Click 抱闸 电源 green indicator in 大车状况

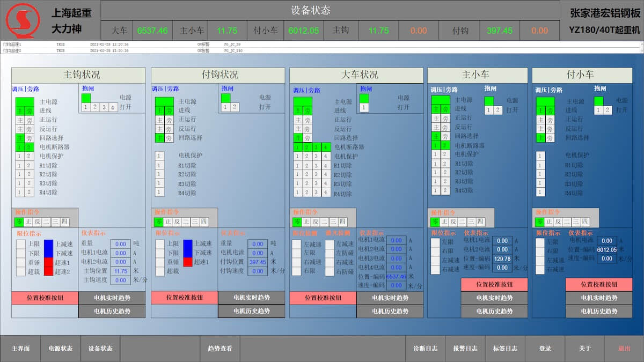364,98
